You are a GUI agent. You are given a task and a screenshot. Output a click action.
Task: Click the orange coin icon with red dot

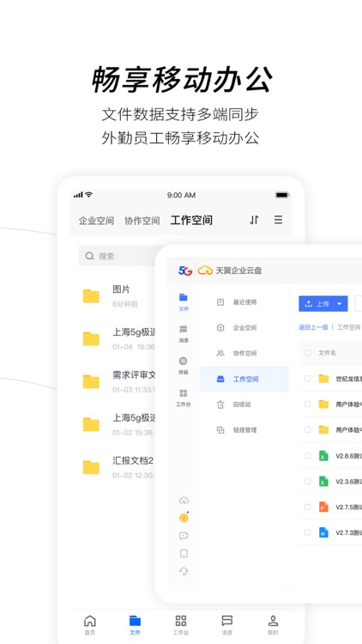coord(184,518)
